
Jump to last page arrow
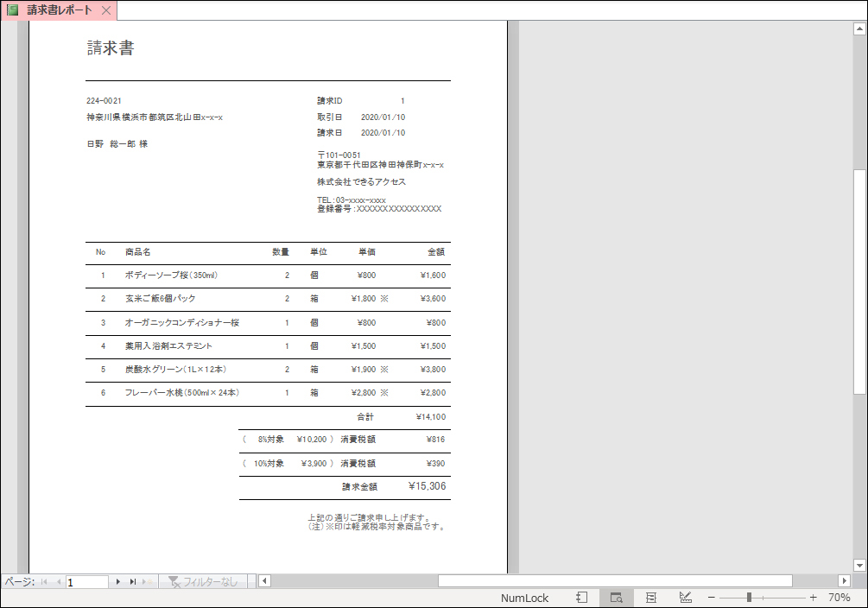pyautogui.click(x=133, y=581)
